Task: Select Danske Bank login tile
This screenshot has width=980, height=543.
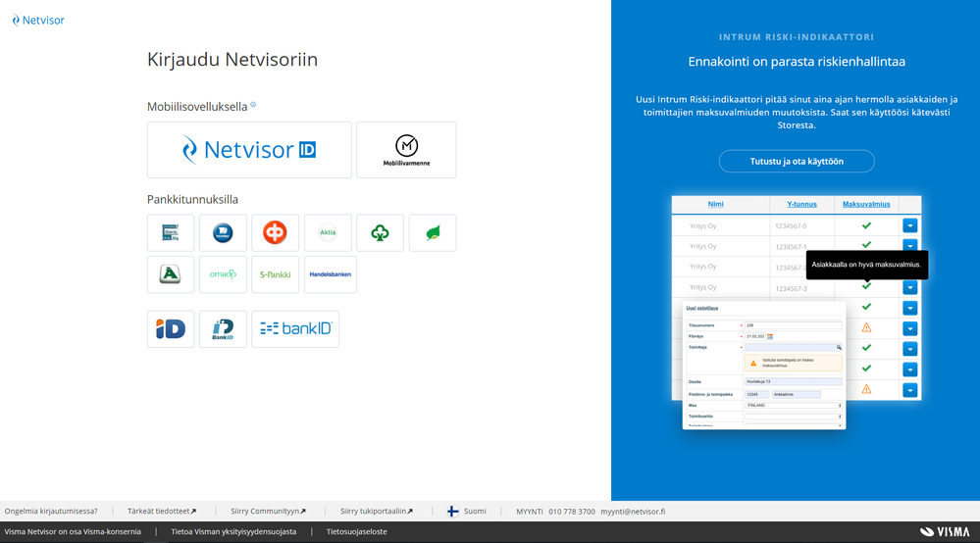Action: pos(171,233)
